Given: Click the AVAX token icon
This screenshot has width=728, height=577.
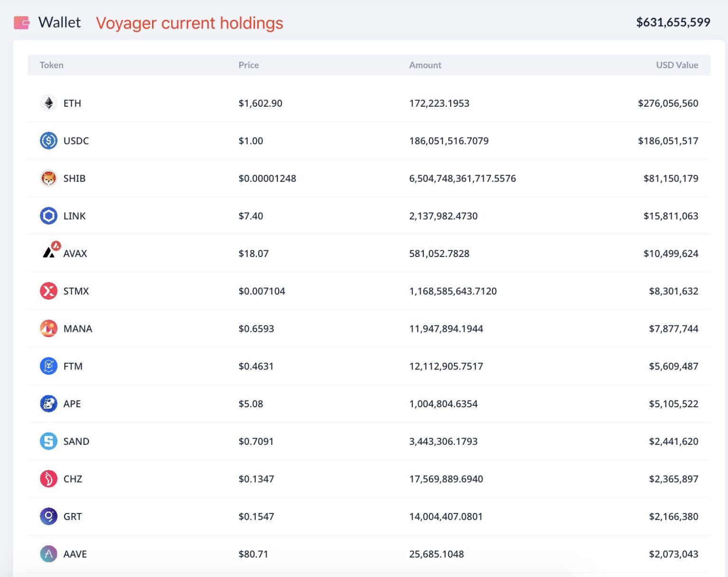Looking at the screenshot, I should coord(50,251).
